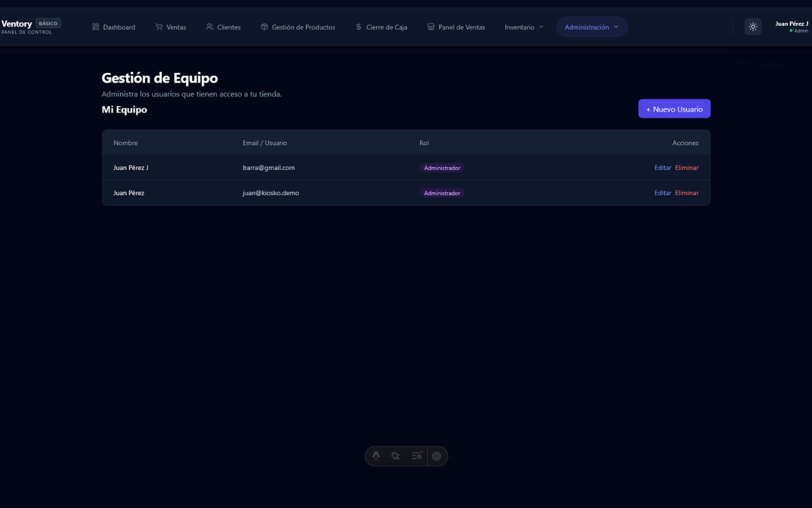Expand the Administración dropdown menu

[x=591, y=27]
